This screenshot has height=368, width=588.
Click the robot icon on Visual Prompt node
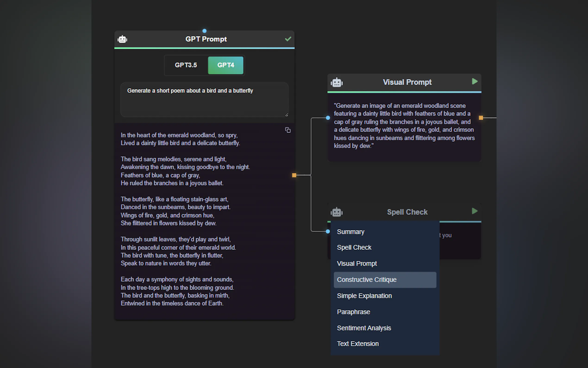coord(337,82)
